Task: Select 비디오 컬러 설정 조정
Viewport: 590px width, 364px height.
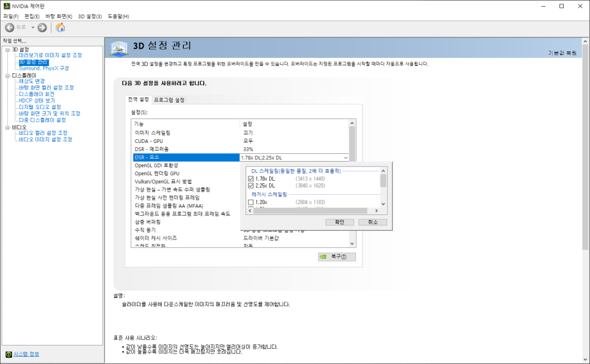Action: click(43, 133)
